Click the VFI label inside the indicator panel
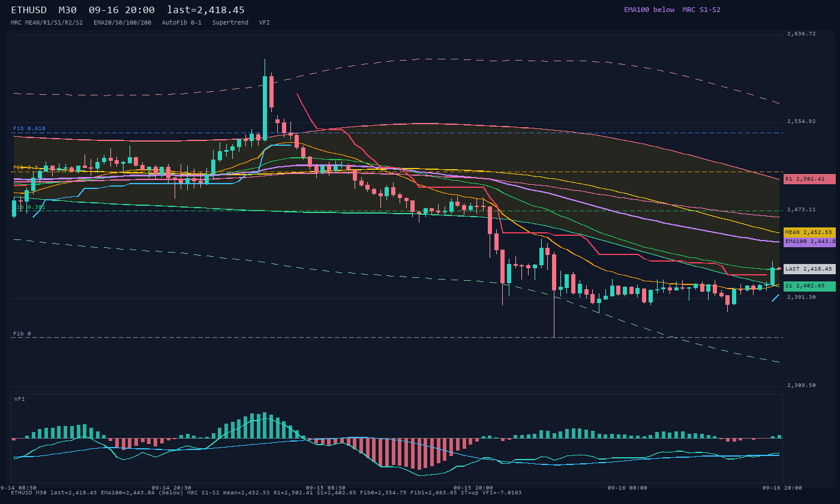840x504 pixels. point(20,399)
